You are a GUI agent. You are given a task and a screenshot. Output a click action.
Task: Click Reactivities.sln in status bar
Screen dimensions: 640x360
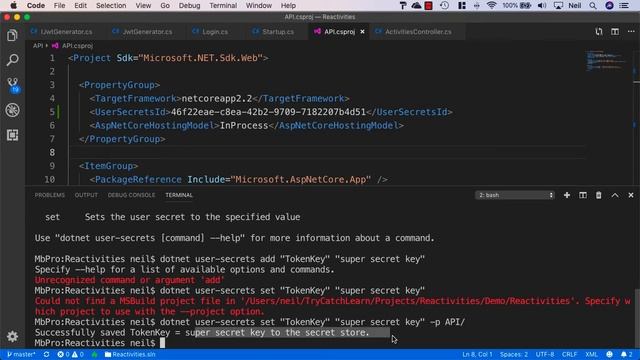pyautogui.click(x=130, y=354)
